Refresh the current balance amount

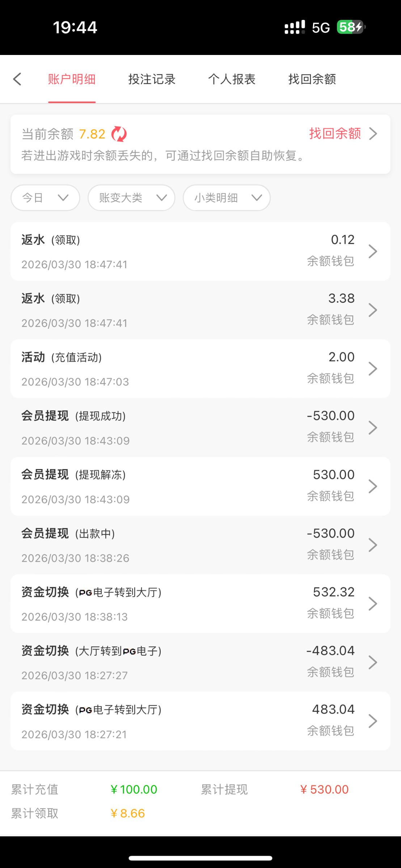[x=119, y=134]
